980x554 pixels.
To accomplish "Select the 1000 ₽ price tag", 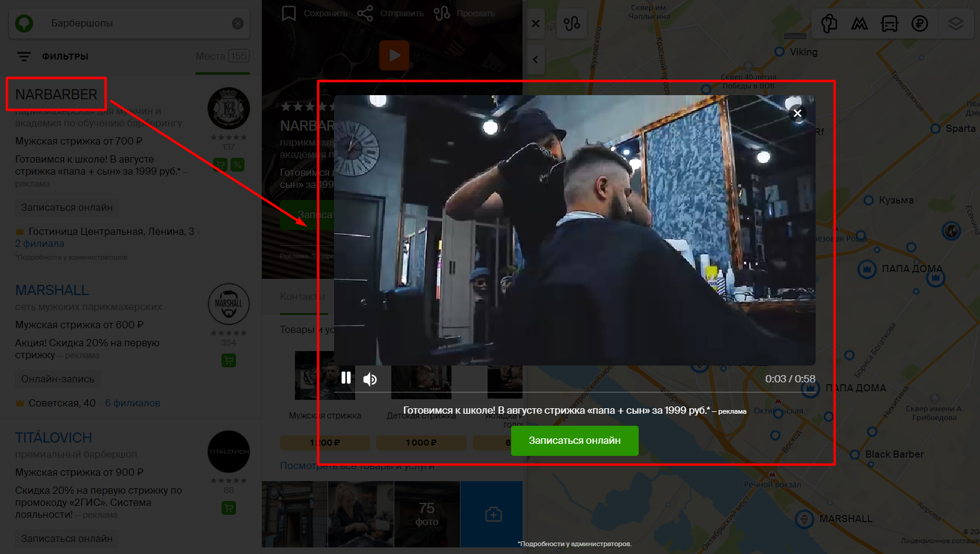I will point(421,443).
